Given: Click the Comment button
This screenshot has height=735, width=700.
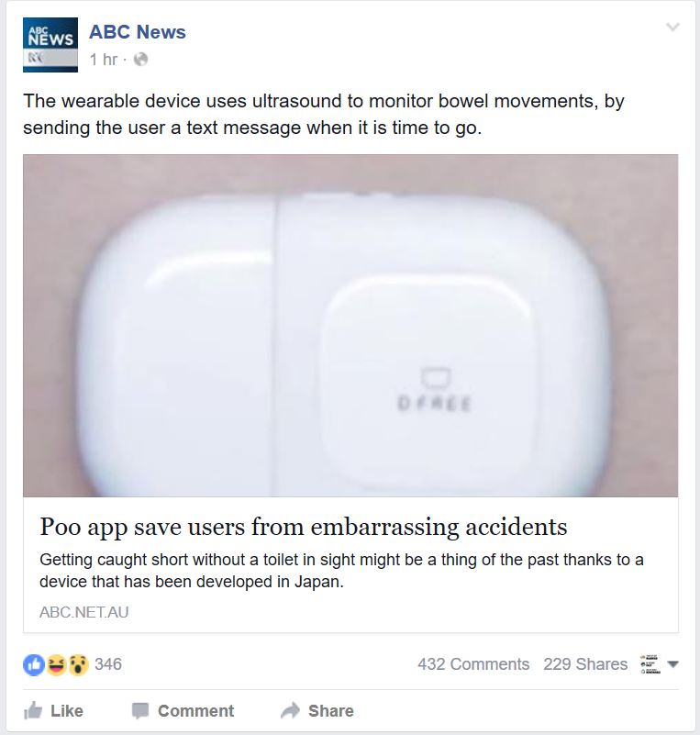Looking at the screenshot, I should [183, 710].
